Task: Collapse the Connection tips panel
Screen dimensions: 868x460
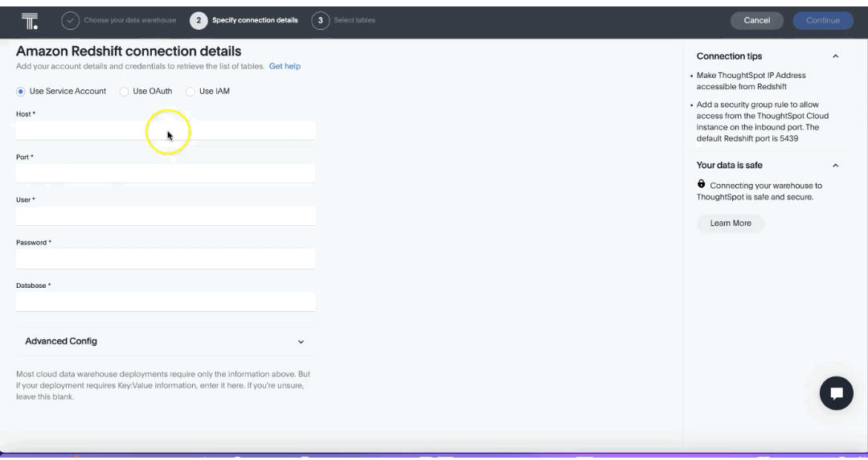Action: pyautogui.click(x=835, y=56)
